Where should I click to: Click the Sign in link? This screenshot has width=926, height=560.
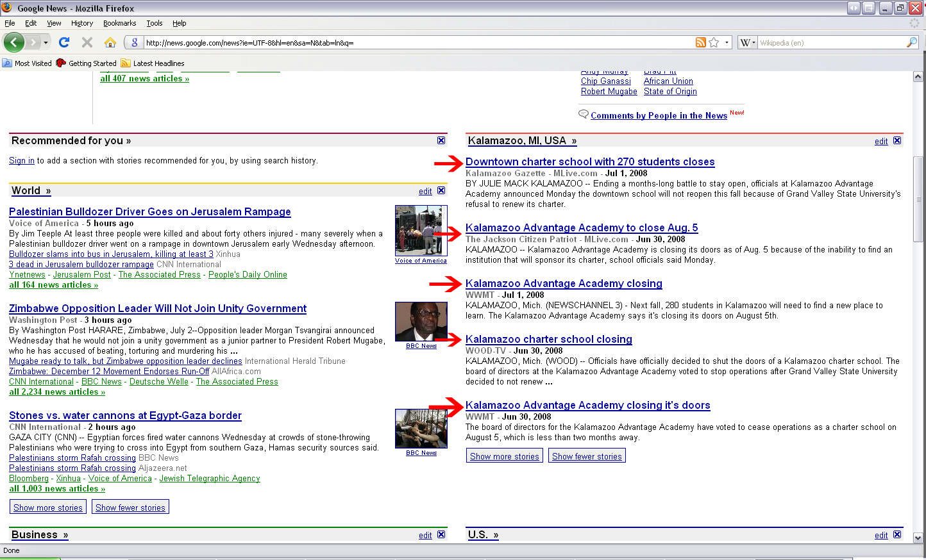(x=22, y=161)
